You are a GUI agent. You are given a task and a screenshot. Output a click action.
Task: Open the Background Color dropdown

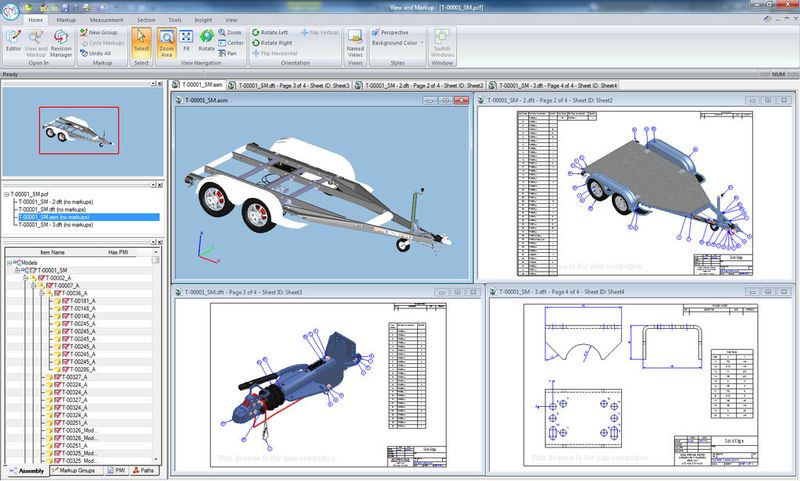tap(397, 43)
